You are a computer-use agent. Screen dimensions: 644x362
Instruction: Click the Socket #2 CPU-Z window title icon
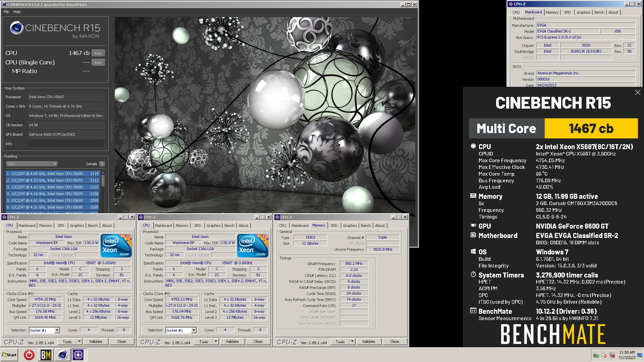141,217
